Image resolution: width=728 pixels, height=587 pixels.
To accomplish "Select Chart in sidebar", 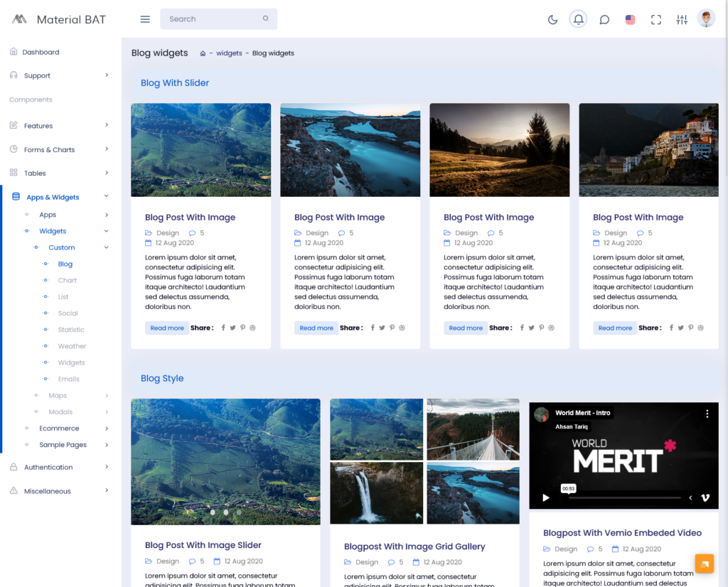I will pyautogui.click(x=68, y=280).
